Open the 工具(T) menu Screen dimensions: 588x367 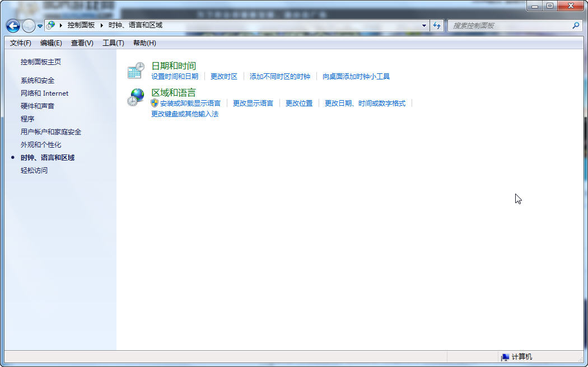[x=113, y=43]
